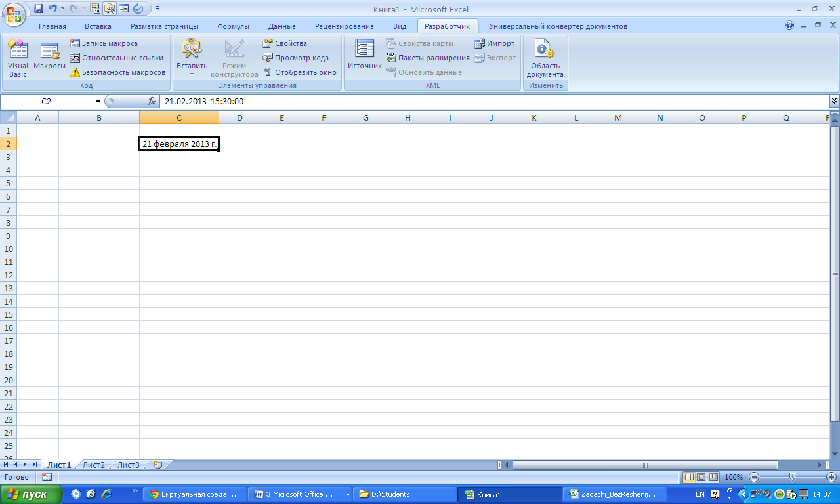Select column C header
Viewport: 840px width, 504px height.
point(179,117)
